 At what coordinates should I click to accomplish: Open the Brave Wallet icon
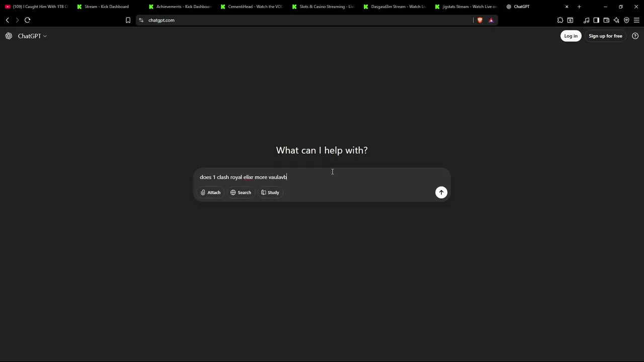pyautogui.click(x=606, y=20)
